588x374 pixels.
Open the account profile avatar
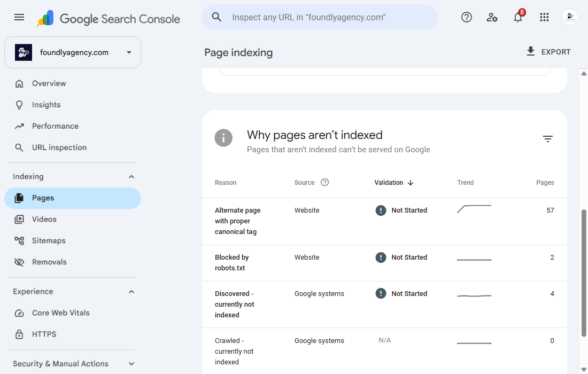coord(570,17)
